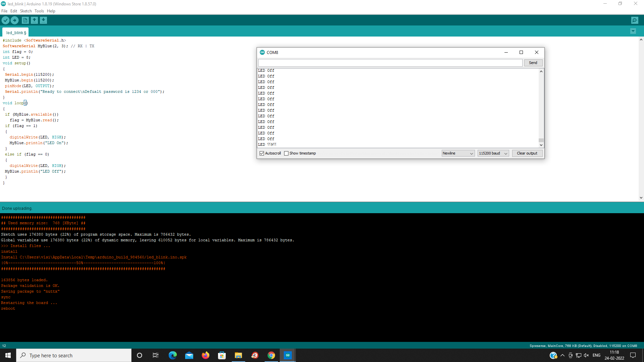
Task: Show hidden system tray icons
Action: pos(562,355)
